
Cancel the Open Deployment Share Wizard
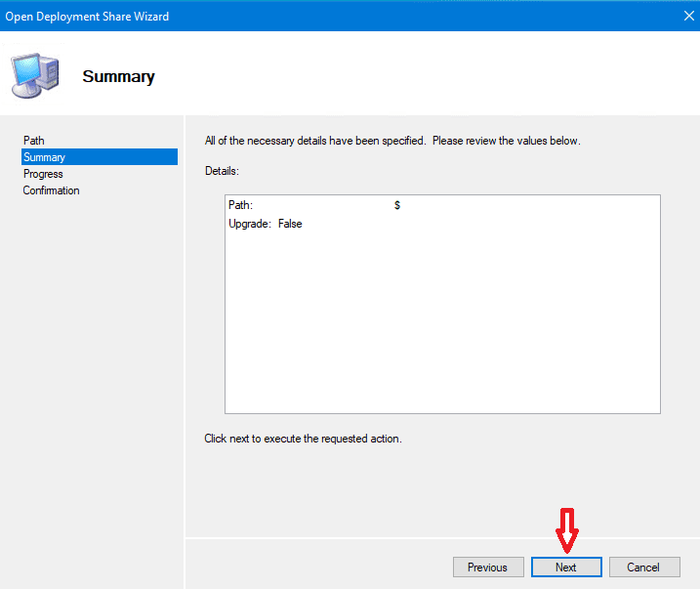(644, 567)
